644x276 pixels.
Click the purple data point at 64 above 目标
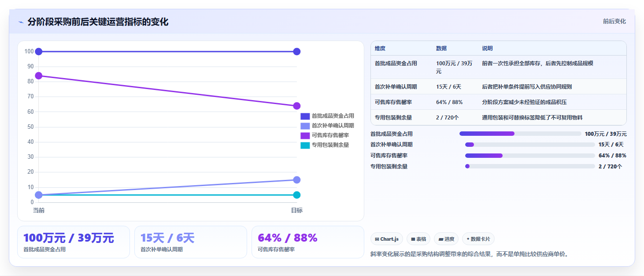pyautogui.click(x=297, y=106)
